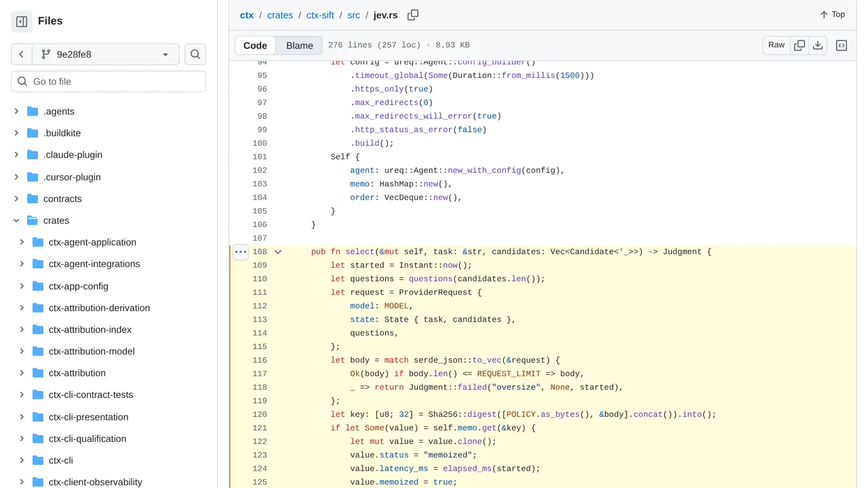Open ctx-app-config tree item
This screenshot has height=488, width=868.
79,286
